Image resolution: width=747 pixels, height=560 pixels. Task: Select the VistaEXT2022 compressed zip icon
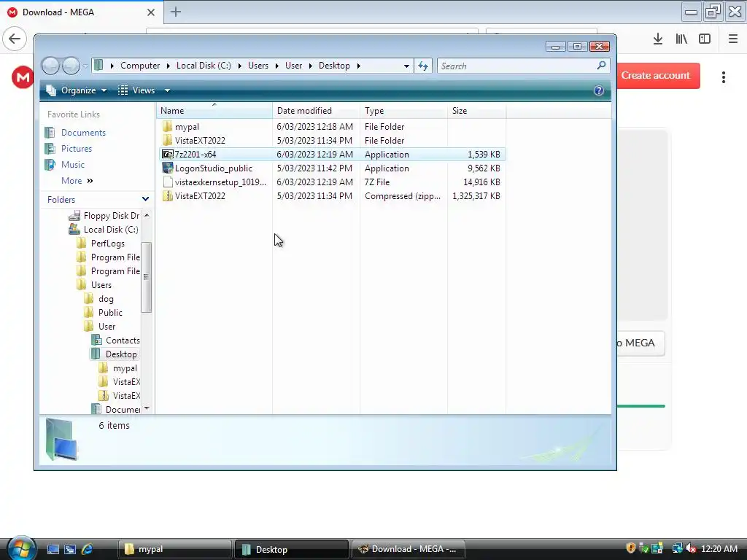(167, 195)
